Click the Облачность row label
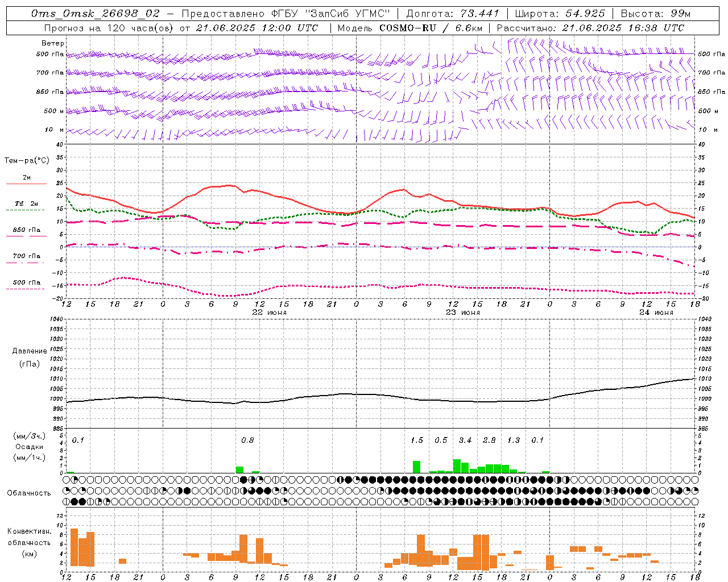The height and width of the screenshot is (582, 728). click(x=29, y=493)
